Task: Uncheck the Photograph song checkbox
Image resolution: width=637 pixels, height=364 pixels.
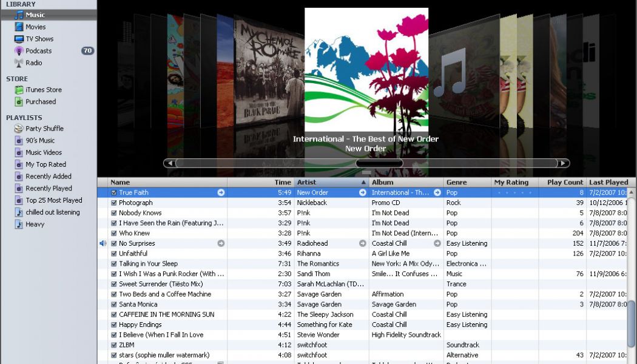Action: pyautogui.click(x=113, y=203)
